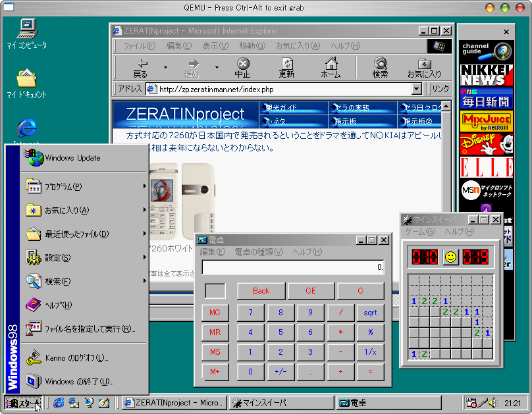The width and height of the screenshot is (532, 414).
Task: Click the webpage vertical scrollbar up arrow
Action: pos(446,106)
